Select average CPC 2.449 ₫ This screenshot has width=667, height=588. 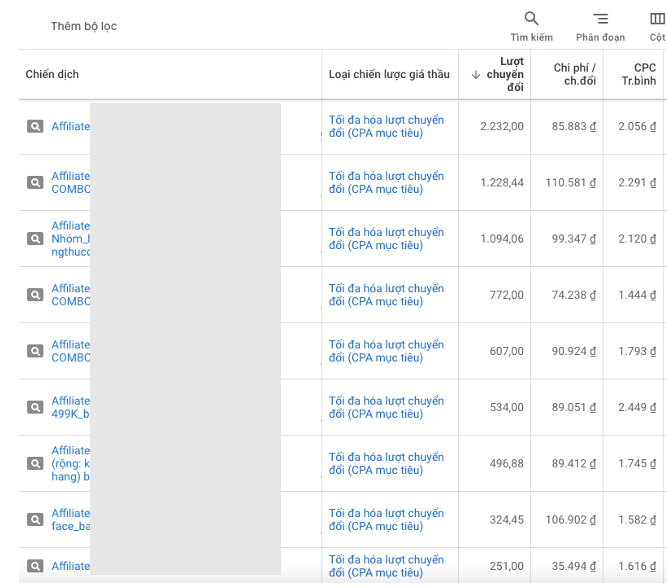[x=637, y=407]
